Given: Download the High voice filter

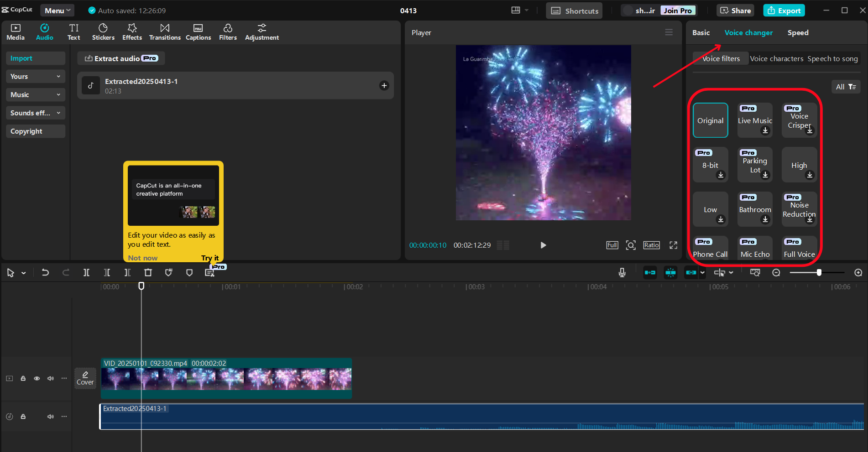Looking at the screenshot, I should click(810, 175).
